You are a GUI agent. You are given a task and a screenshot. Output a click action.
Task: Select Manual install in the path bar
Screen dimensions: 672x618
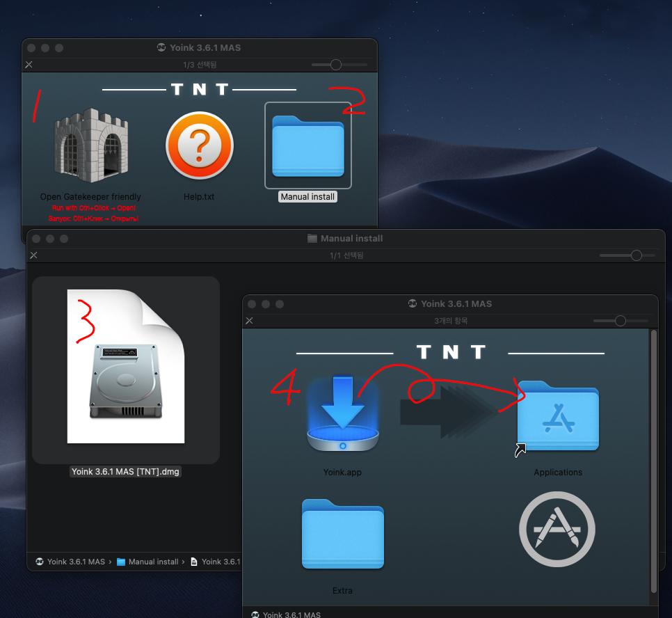pos(148,562)
